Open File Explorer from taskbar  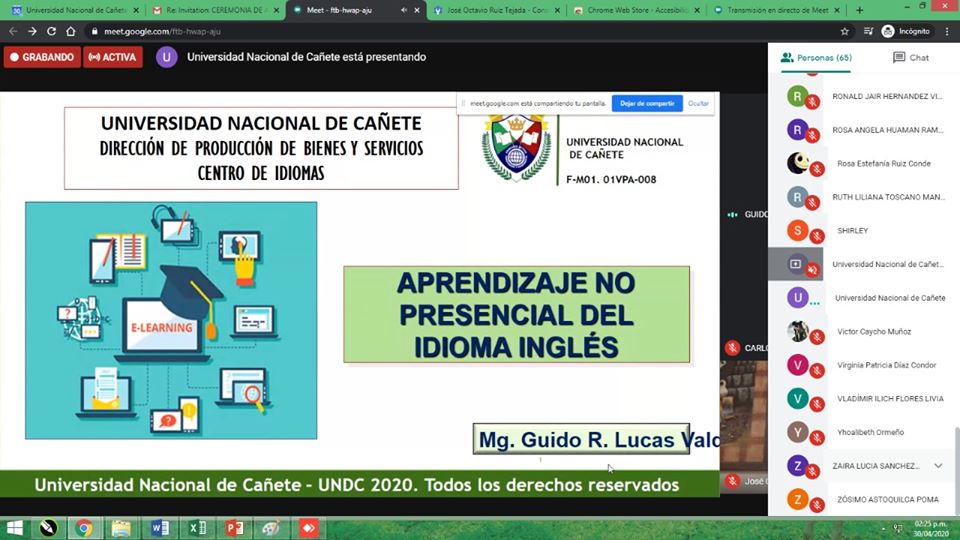[121, 528]
